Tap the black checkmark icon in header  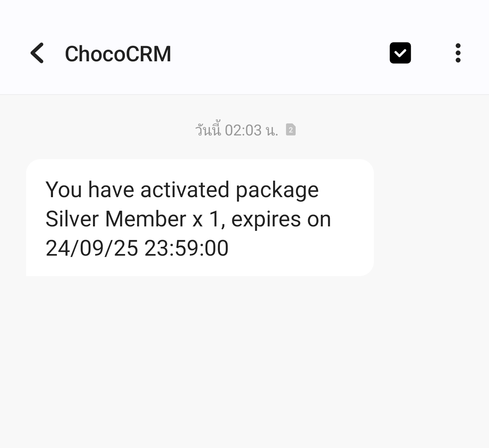click(400, 53)
